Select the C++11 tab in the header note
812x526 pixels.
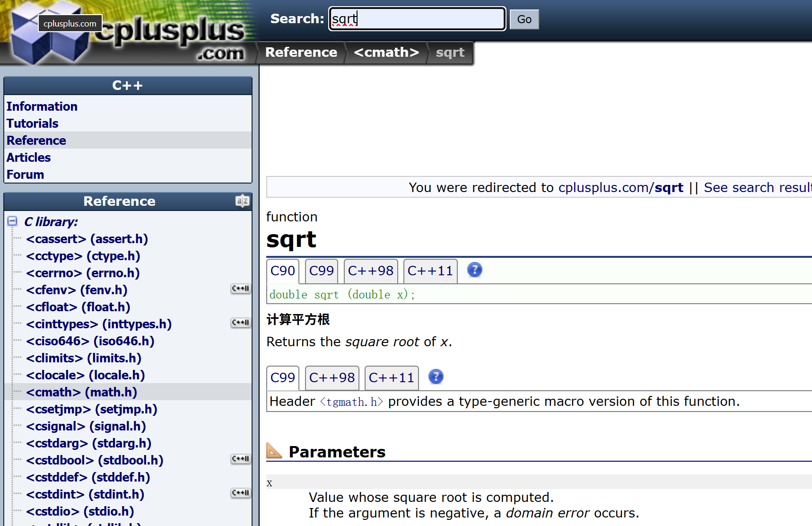coord(392,378)
